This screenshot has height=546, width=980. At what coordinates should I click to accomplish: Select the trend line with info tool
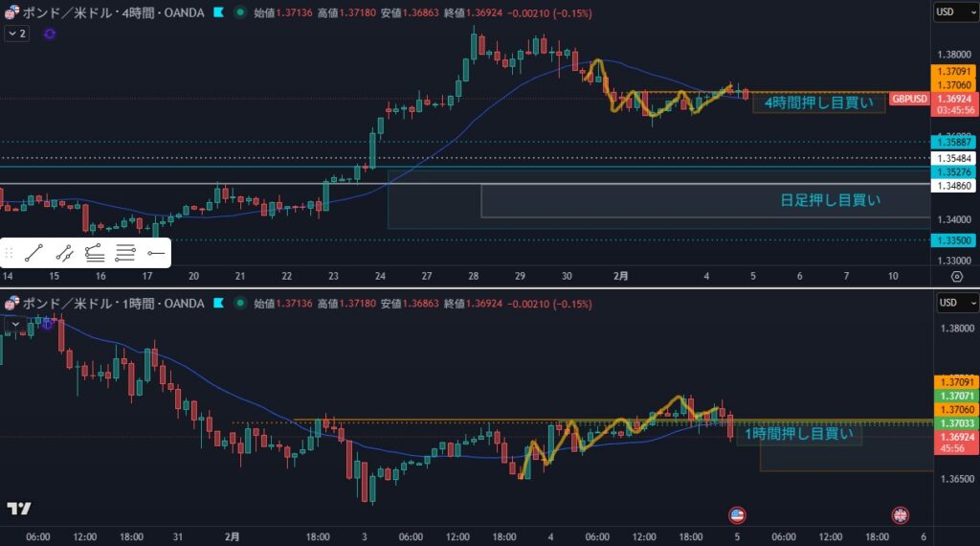pyautogui.click(x=64, y=254)
